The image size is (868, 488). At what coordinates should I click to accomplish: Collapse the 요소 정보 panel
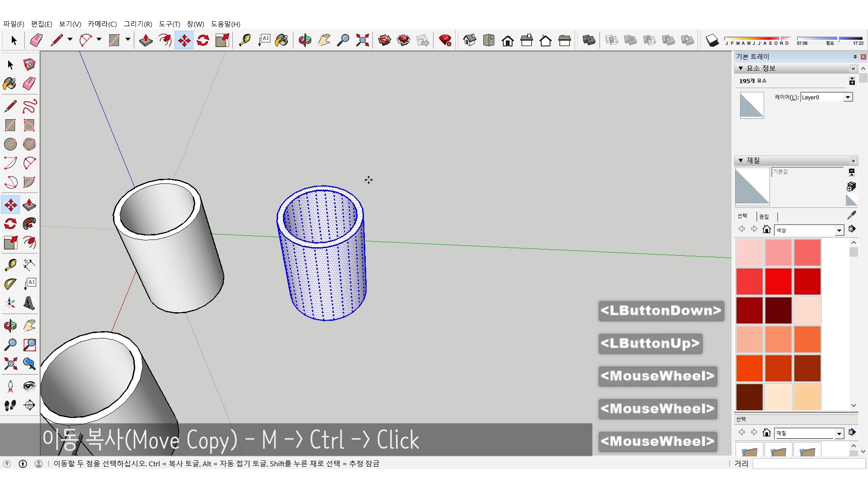click(x=741, y=68)
